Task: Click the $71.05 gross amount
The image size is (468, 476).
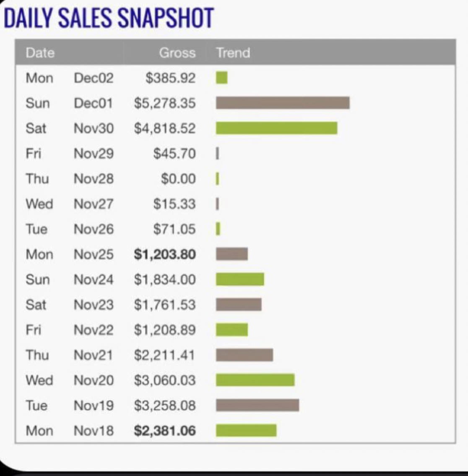Action: point(174,229)
